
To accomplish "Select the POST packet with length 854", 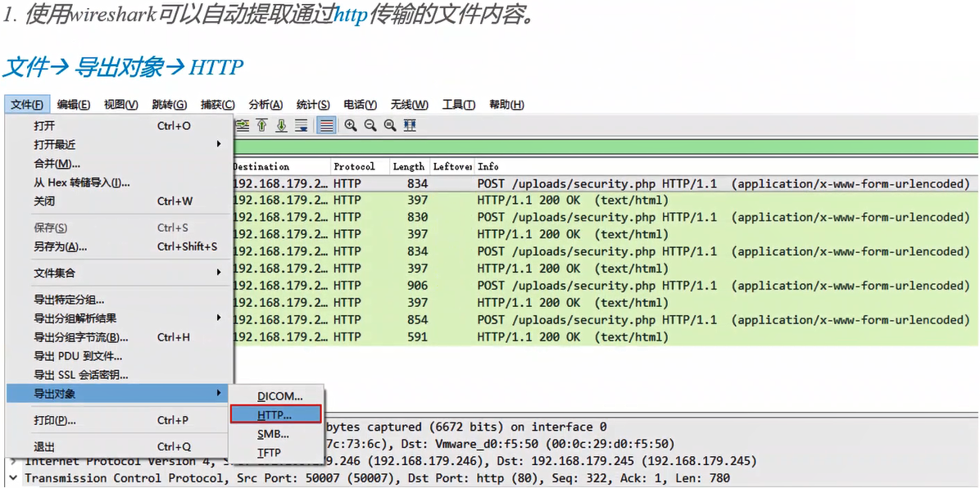I will click(x=605, y=320).
